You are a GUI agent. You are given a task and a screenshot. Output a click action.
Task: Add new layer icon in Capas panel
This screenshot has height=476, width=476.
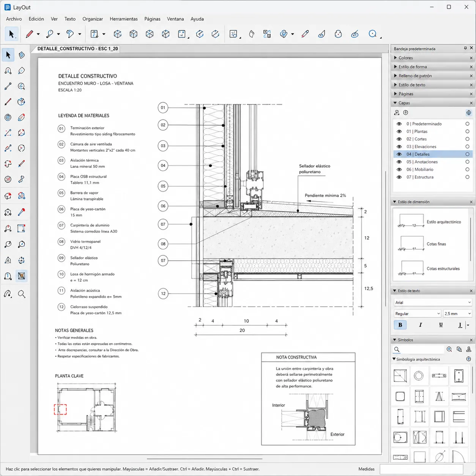397,113
